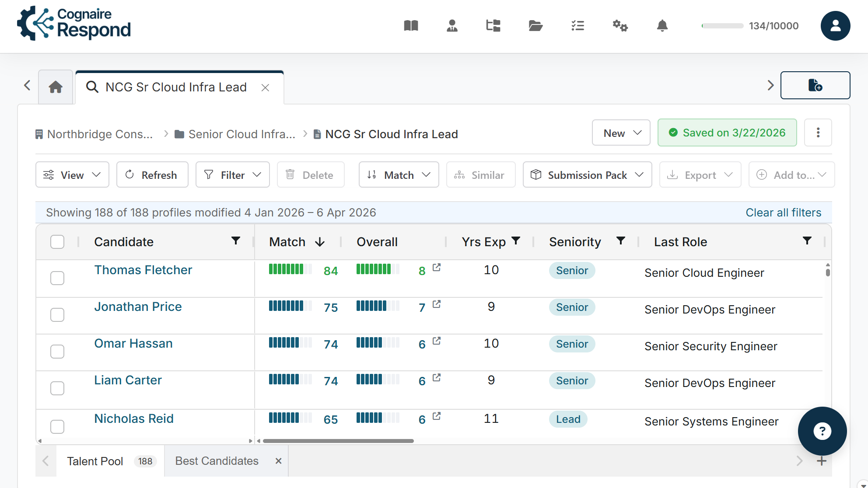Open the View dropdown
Image resolution: width=868 pixels, height=488 pixels.
[72, 174]
